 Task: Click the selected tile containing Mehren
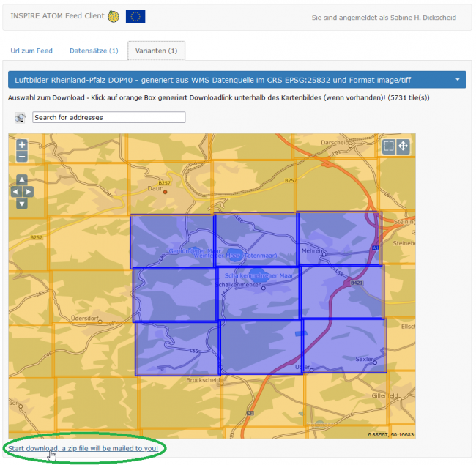[x=339, y=238]
